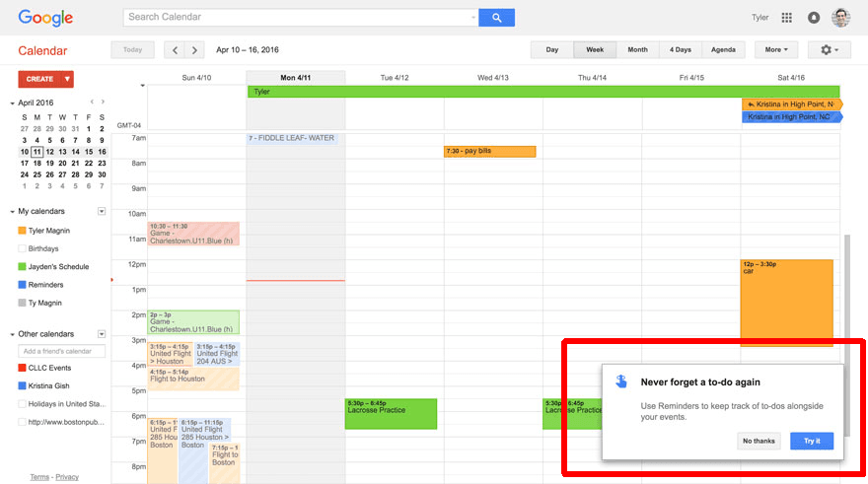The image size is (868, 484).
Task: Toggle the Kristina Gish calendar
Action: pos(23,385)
